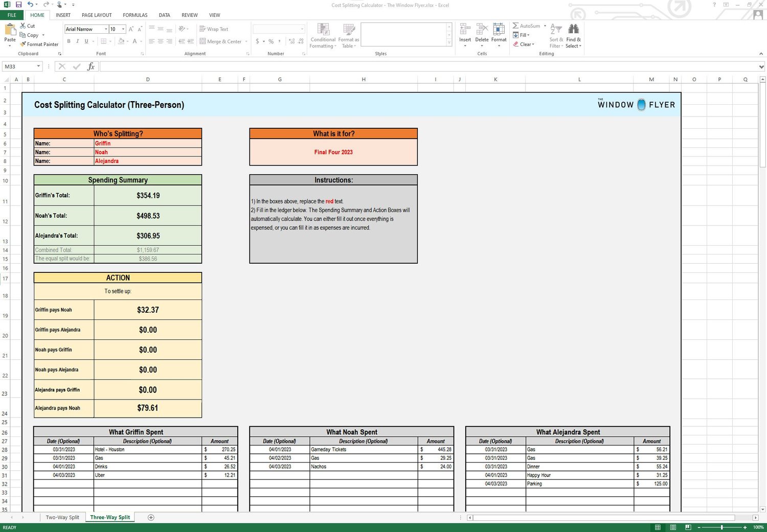
Task: Save the workbook using the floppy disk icon
Action: click(x=18, y=5)
